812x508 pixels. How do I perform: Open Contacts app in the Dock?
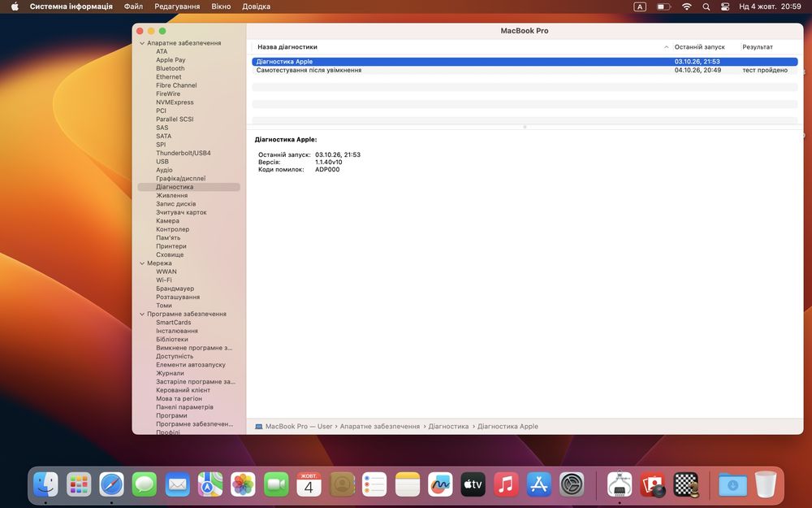(x=342, y=484)
